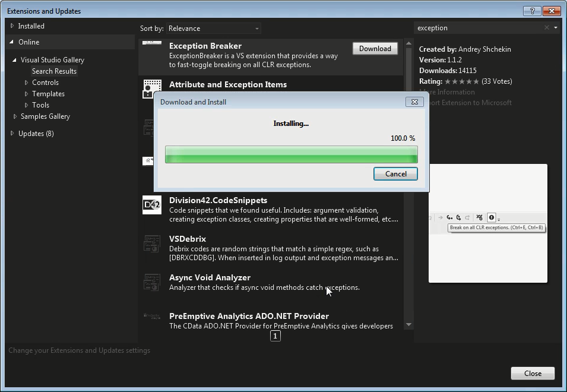This screenshot has height=392, width=567.
Task: Cancel the installation
Action: [x=395, y=174]
